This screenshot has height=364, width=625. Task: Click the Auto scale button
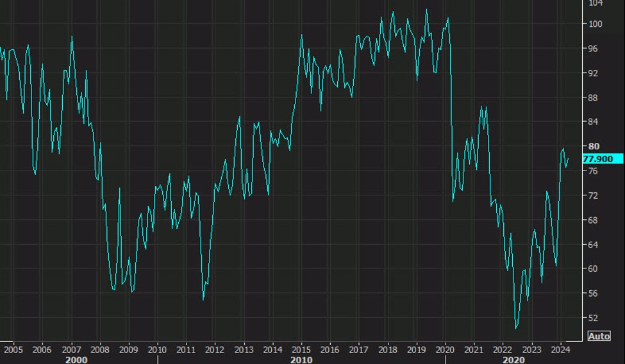pyautogui.click(x=599, y=336)
